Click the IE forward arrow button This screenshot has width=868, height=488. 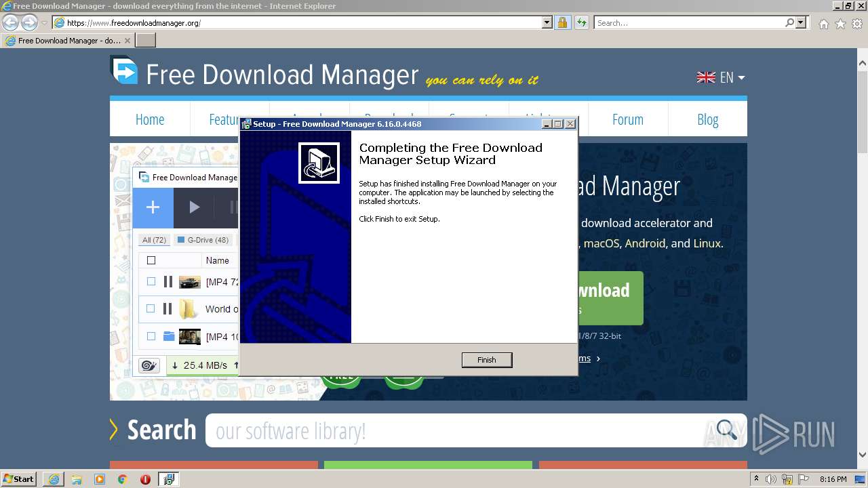click(x=29, y=22)
